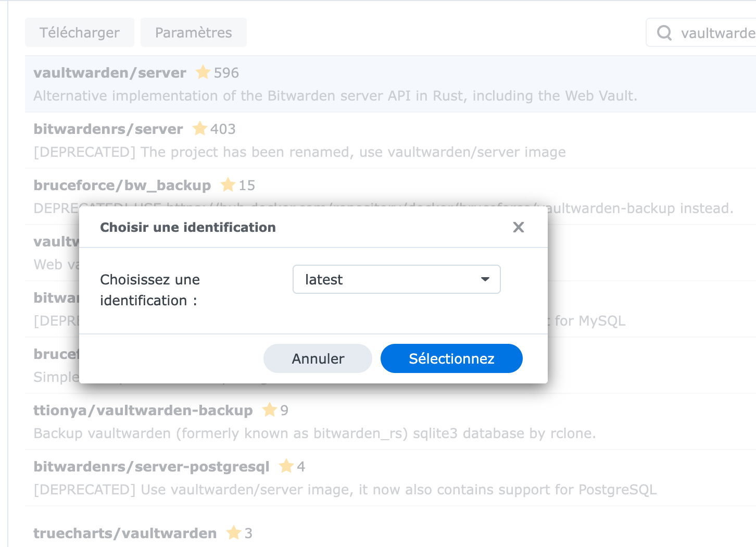Click the star icon beside 403

tap(200, 129)
